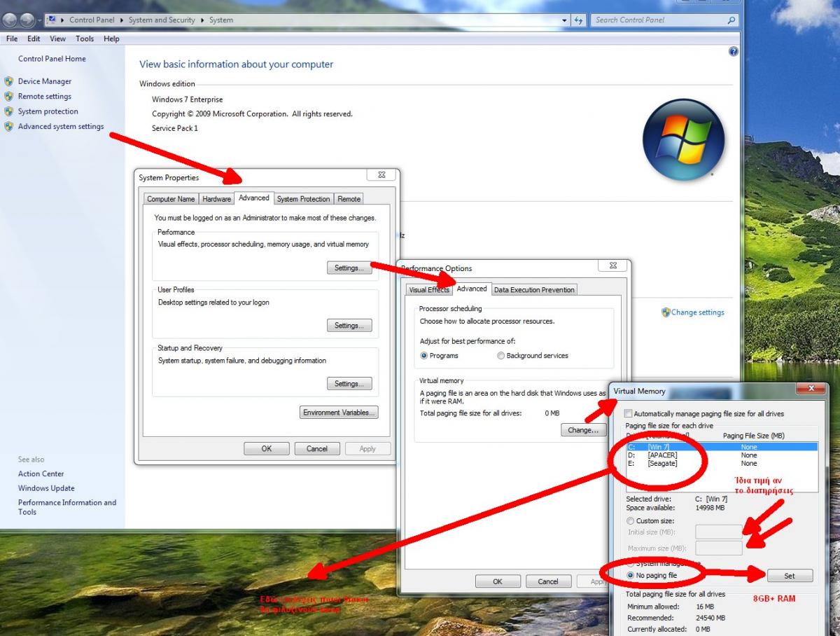Click the System and Security breadcrumb
The width and height of the screenshot is (840, 636).
point(162,20)
